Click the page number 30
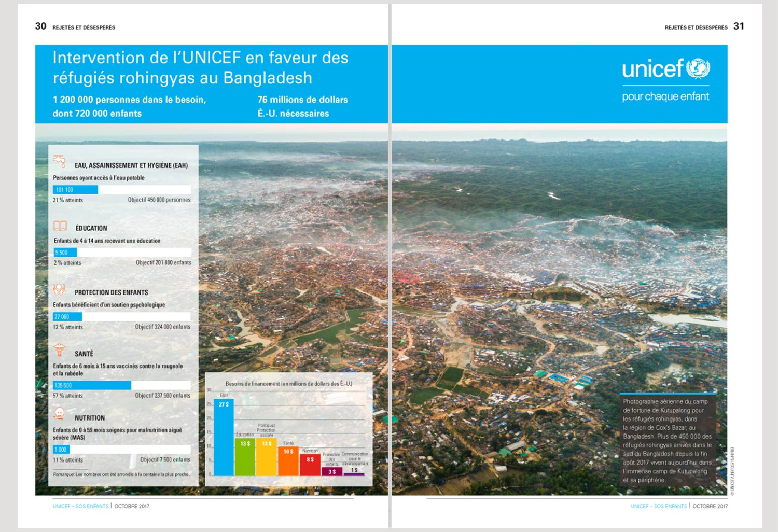This screenshot has height=532, width=778. [40, 26]
